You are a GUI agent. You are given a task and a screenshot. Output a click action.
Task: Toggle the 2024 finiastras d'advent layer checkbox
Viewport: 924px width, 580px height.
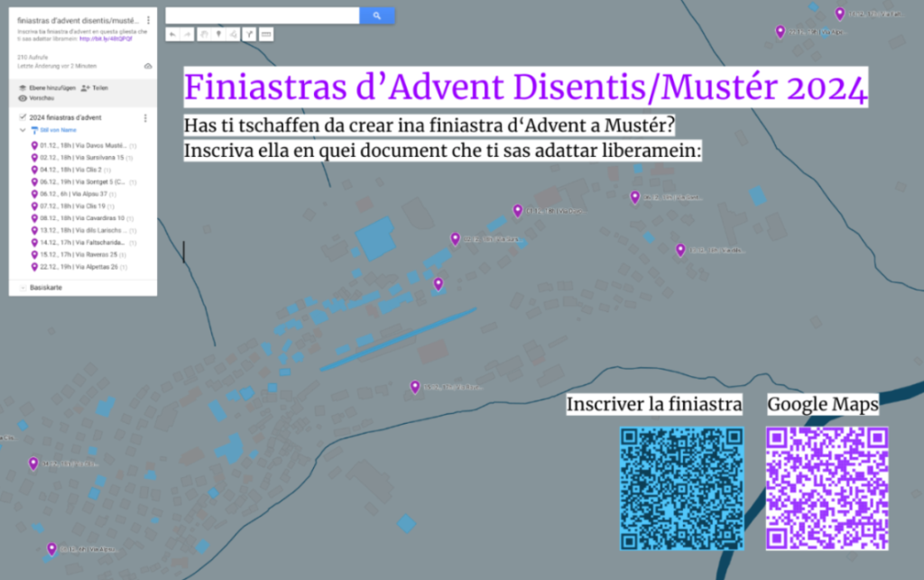coord(23,118)
